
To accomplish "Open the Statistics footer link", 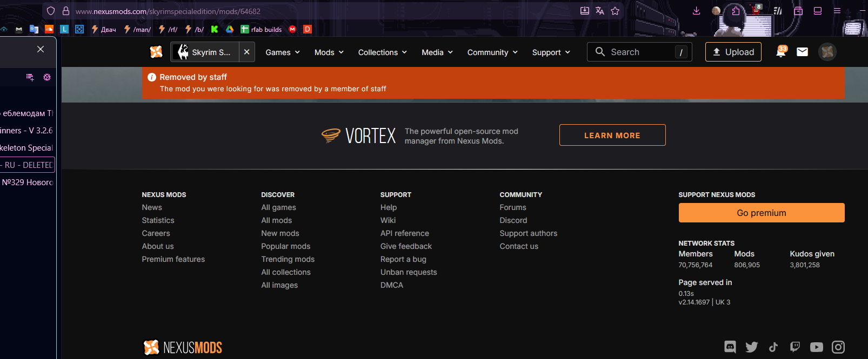I will pos(158,220).
